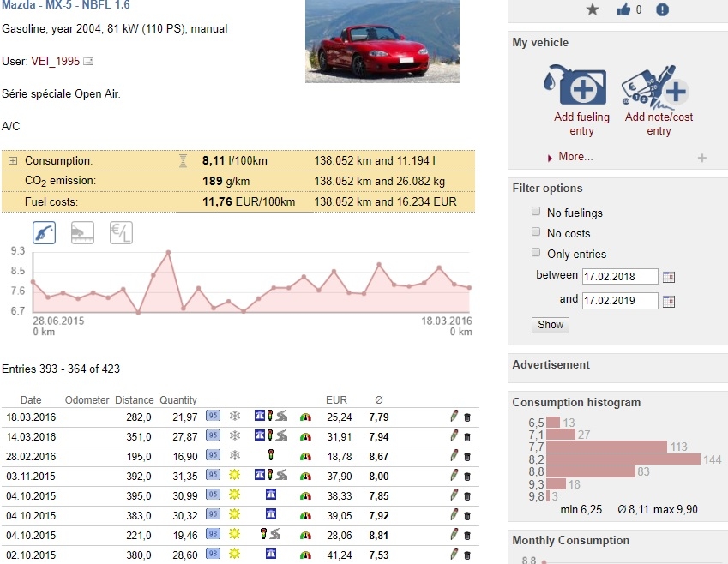This screenshot has height=564, width=728.
Task: Click the message envelope icon next to VEI_1995
Action: coord(88,61)
